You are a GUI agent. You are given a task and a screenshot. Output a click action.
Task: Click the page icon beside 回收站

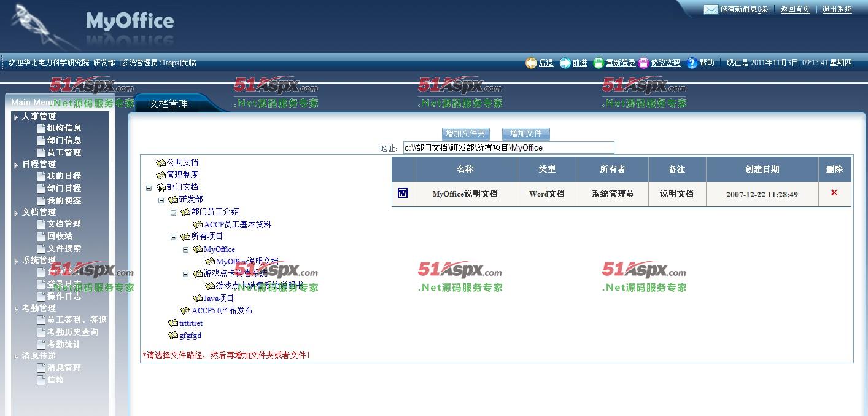[x=41, y=236]
